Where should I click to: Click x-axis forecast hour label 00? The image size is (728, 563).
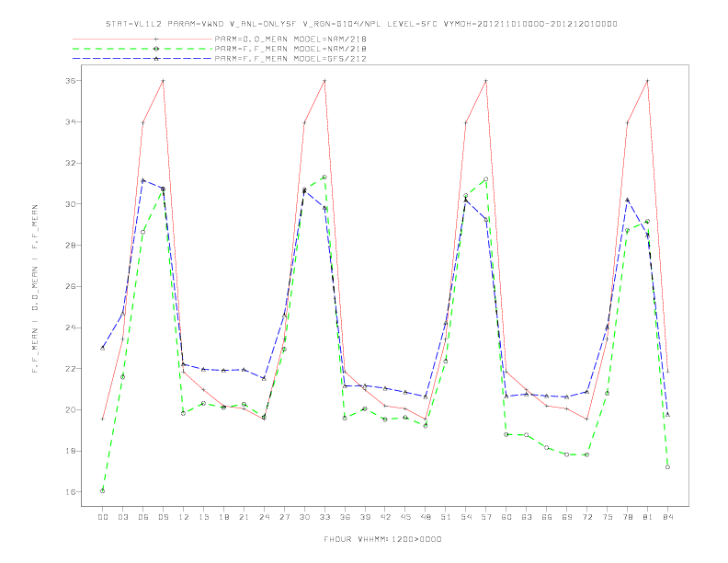click(x=103, y=517)
